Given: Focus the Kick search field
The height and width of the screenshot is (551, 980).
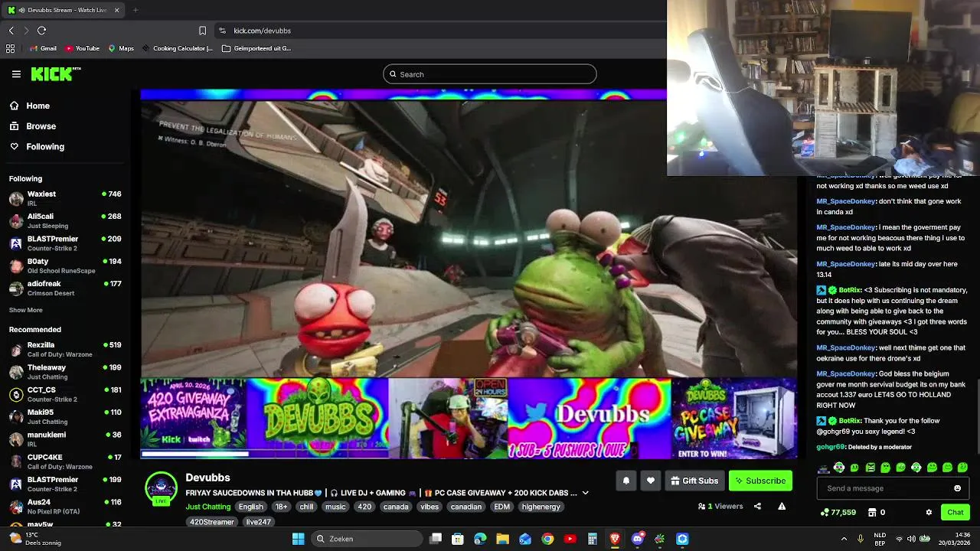Looking at the screenshot, I should coord(490,74).
